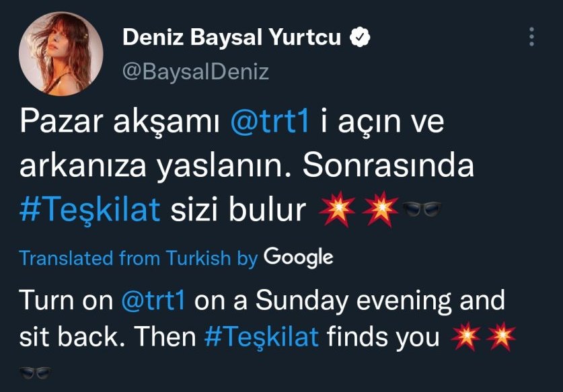Click the second explosion emoji after 'finds you'

501,336
